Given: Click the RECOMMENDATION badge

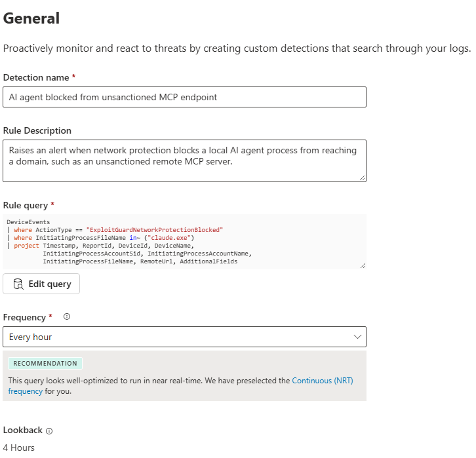Looking at the screenshot, I should (x=45, y=364).
